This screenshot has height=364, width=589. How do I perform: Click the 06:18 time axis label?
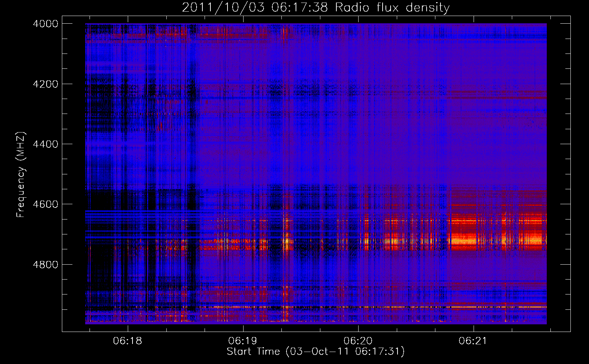tap(127, 341)
